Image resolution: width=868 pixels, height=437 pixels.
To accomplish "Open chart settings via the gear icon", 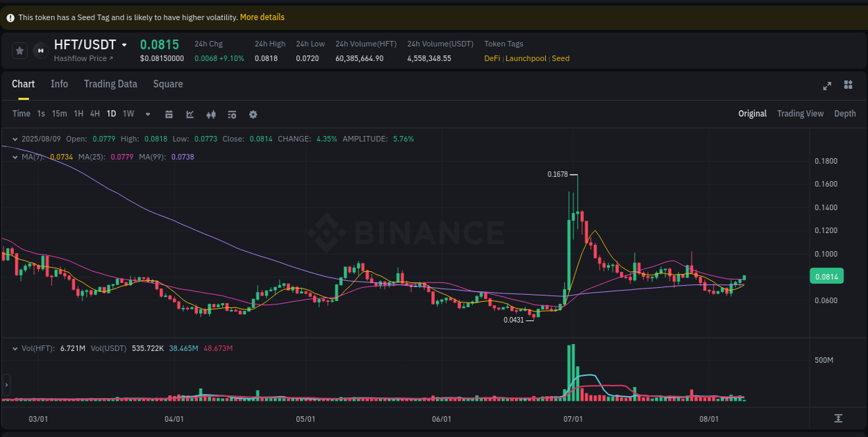I will click(x=253, y=114).
